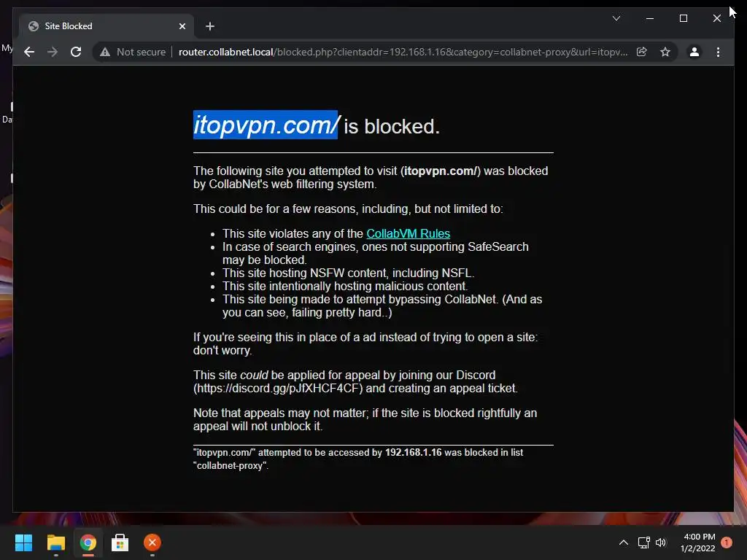747x560 pixels.
Task: Go back to the previous page
Action: 29,52
